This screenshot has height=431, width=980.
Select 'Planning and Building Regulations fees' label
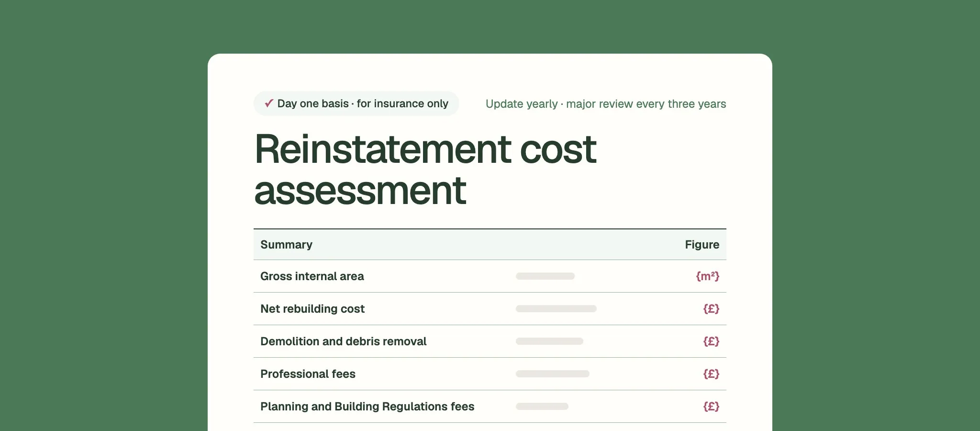coord(367,407)
